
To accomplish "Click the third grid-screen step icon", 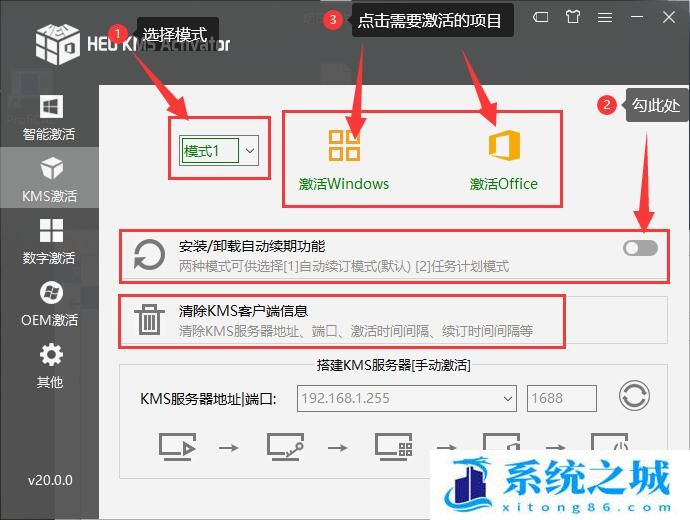I will pyautogui.click(x=393, y=447).
